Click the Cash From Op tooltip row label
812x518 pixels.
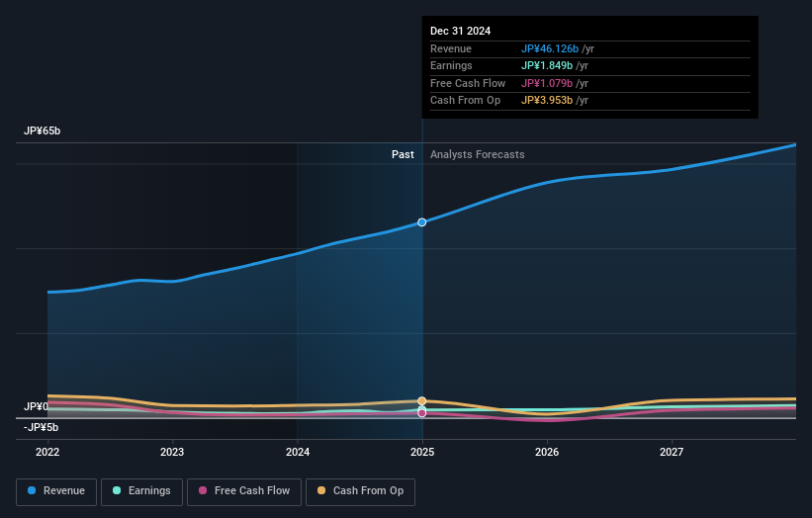point(465,101)
